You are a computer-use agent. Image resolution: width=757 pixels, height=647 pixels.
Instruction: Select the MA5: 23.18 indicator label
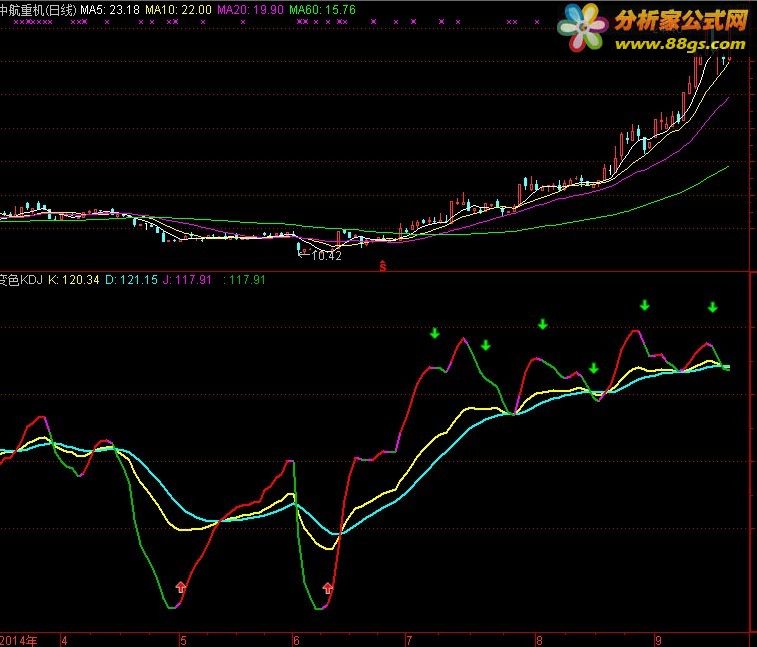pos(110,10)
